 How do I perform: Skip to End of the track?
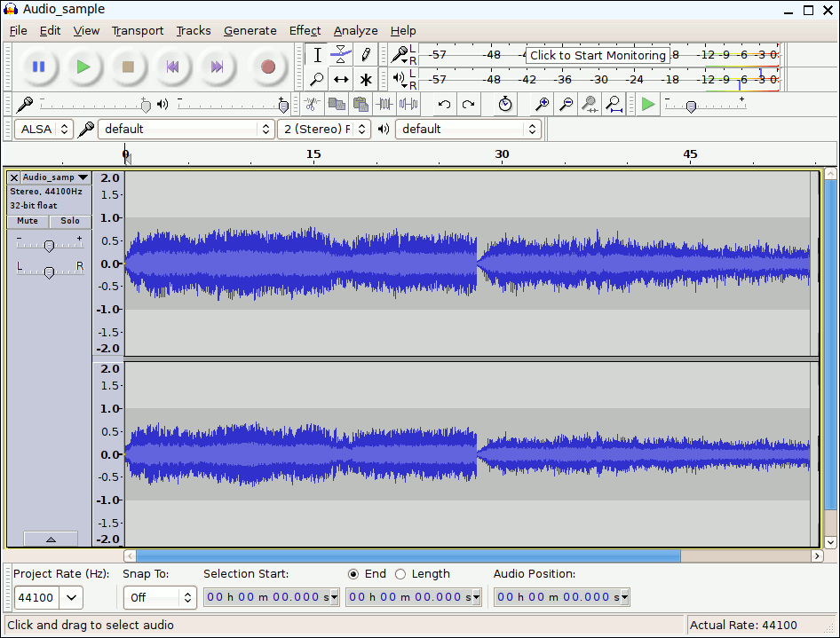pyautogui.click(x=217, y=67)
